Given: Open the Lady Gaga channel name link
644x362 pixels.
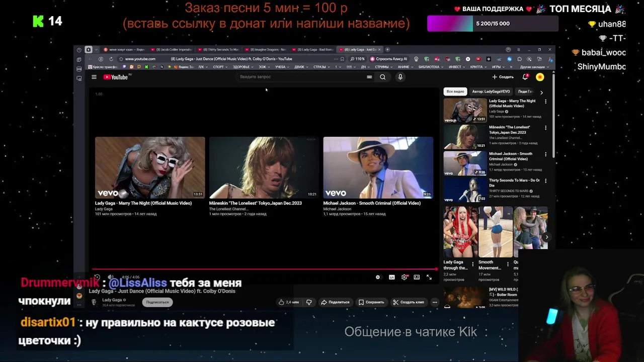Looking at the screenshot, I should click(112, 300).
